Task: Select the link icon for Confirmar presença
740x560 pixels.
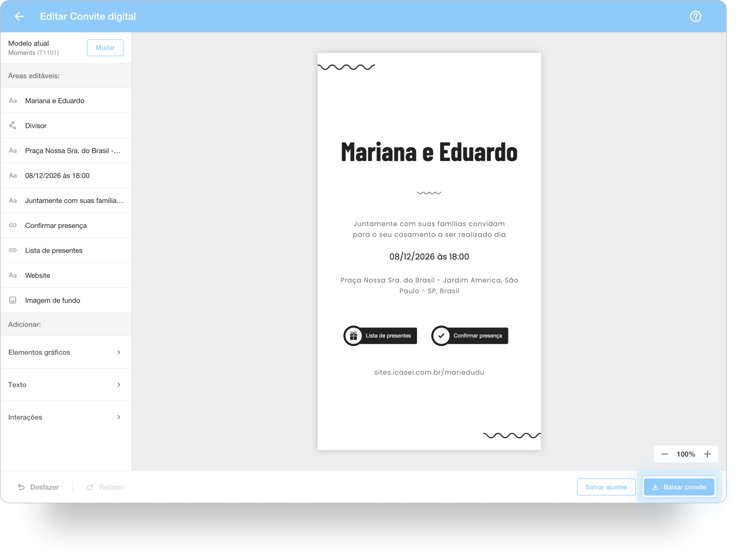Action: 13,225
